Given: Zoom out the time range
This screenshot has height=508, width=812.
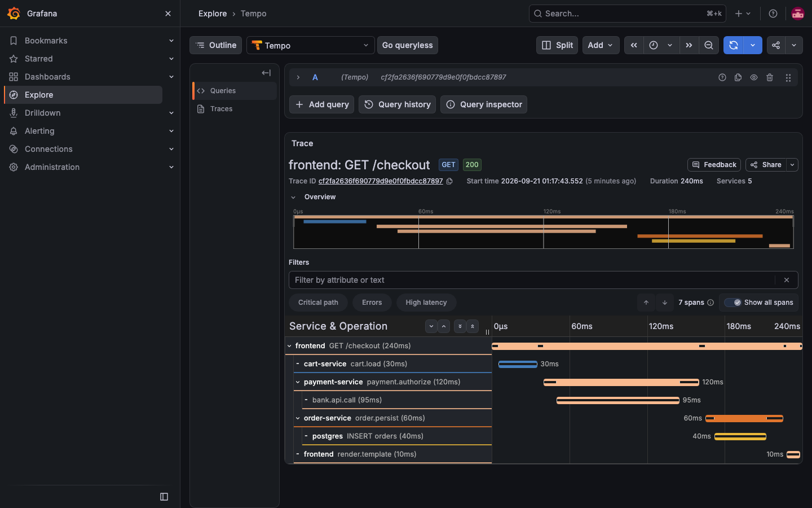Looking at the screenshot, I should pyautogui.click(x=709, y=45).
